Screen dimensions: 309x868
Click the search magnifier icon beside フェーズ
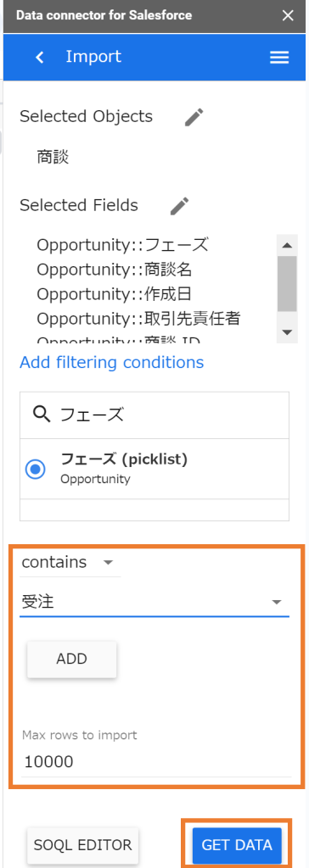[x=42, y=415]
